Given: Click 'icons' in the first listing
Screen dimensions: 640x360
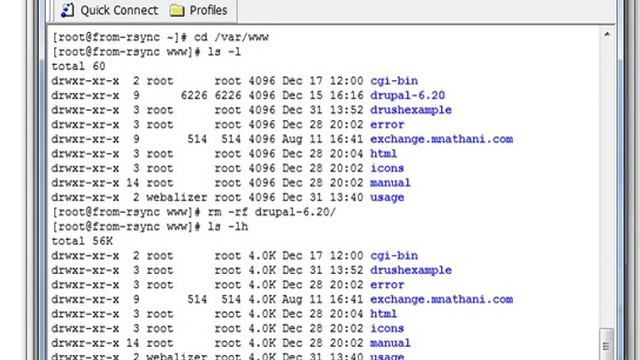Looking at the screenshot, I should [387, 168].
